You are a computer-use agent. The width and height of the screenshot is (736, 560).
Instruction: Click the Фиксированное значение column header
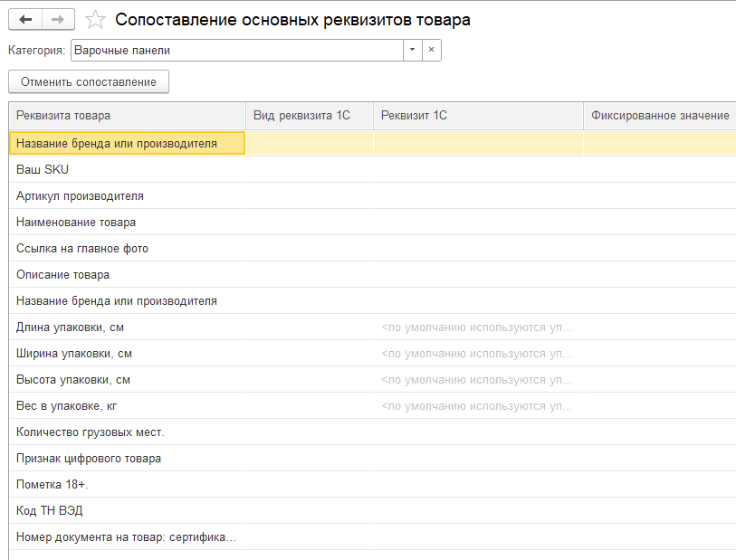tap(659, 116)
